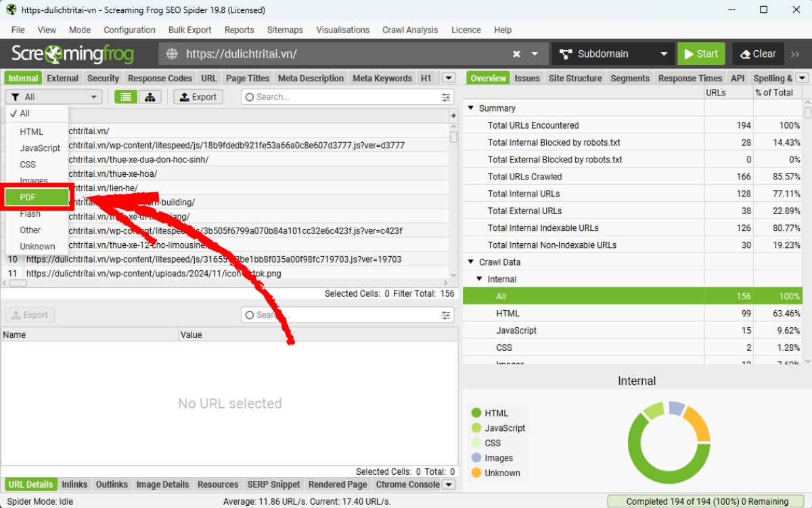
Task: Click the funnel icon in the filter box
Action: (x=15, y=97)
